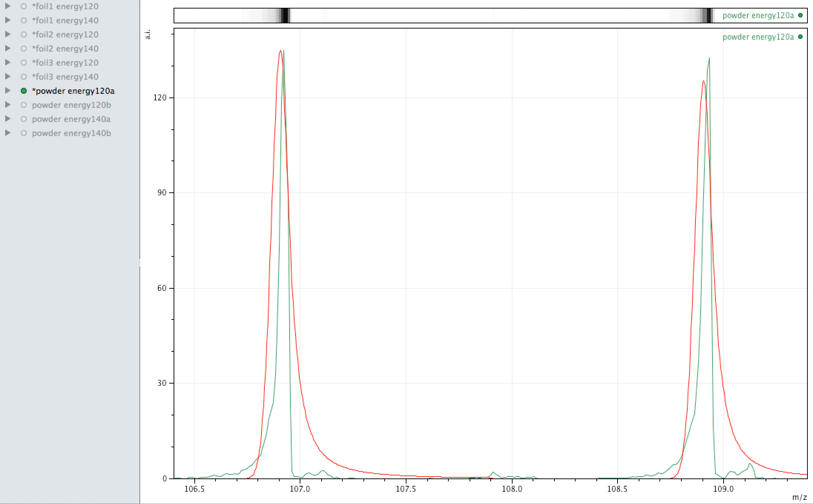Expand the powder energy140b row arrow
Viewport: 813px width, 504px height.
[7, 133]
